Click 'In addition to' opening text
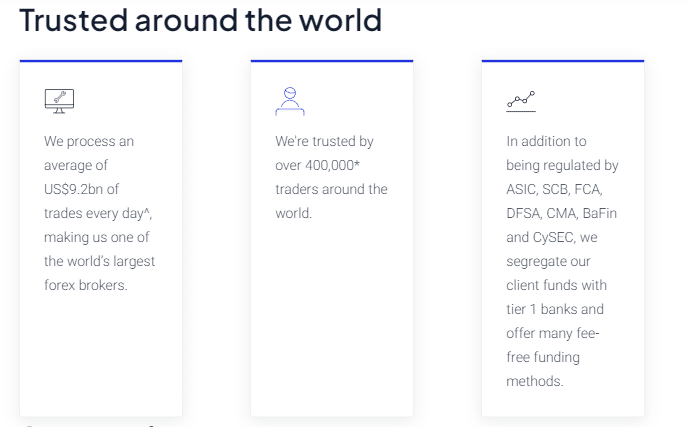689x427 pixels. click(546, 141)
